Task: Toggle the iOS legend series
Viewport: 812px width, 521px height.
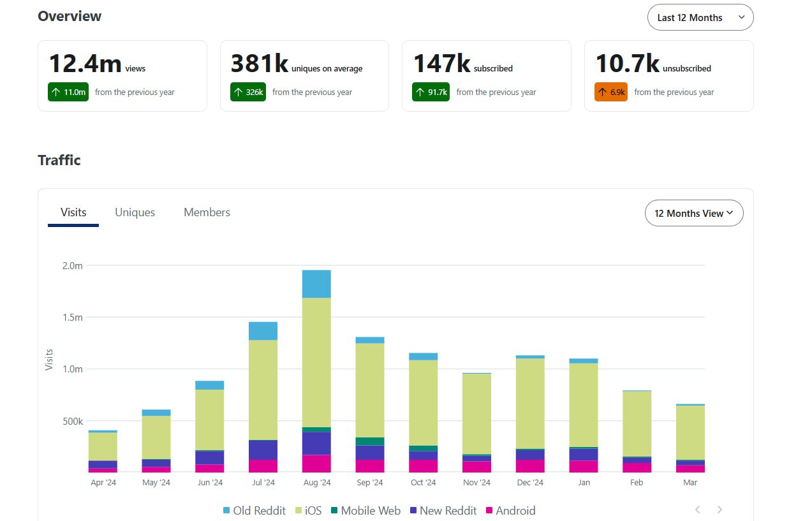Action: tap(308, 510)
